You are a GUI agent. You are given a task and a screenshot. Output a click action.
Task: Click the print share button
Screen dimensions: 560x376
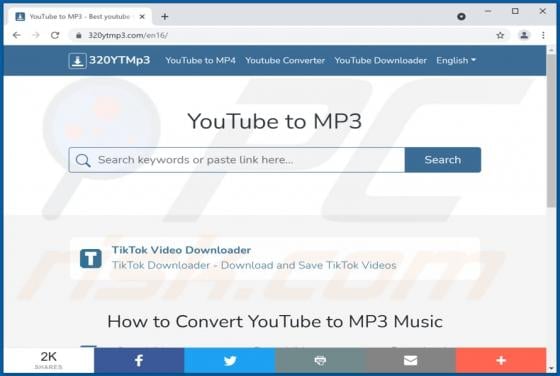coord(320,360)
